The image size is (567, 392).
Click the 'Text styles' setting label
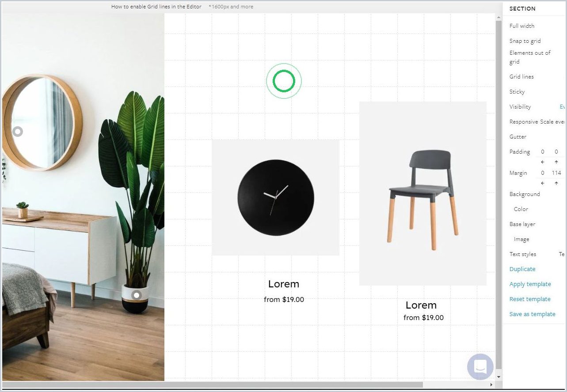523,254
